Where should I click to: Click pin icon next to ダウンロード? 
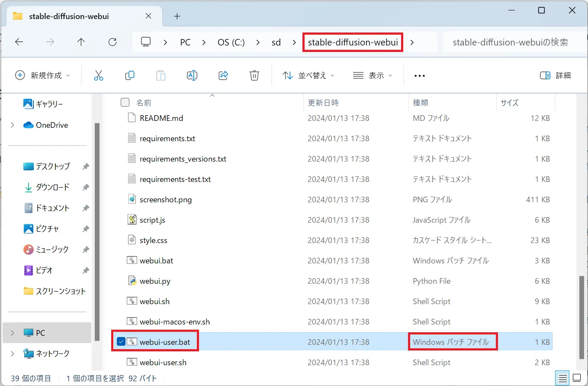coord(86,187)
